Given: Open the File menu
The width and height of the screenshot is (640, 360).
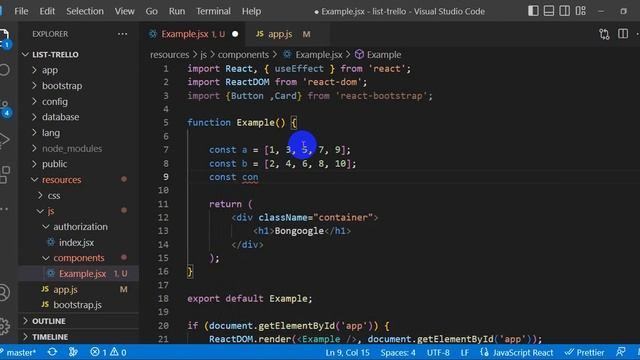Looking at the screenshot, I should [x=21, y=11].
